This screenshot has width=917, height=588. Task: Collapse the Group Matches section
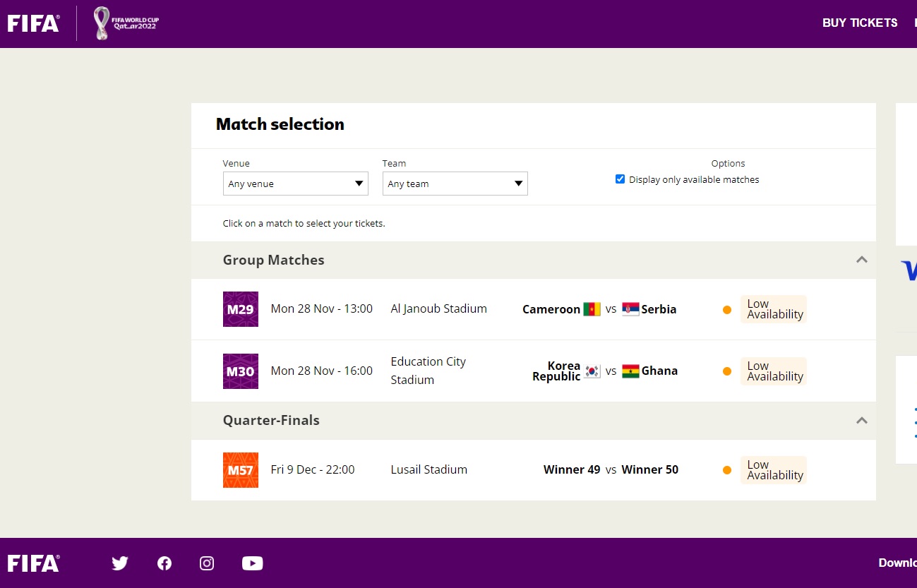point(861,260)
